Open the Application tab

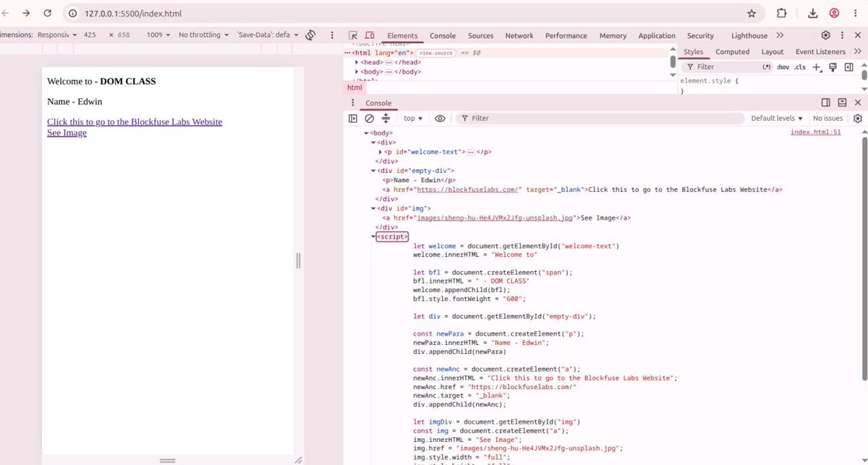657,35
